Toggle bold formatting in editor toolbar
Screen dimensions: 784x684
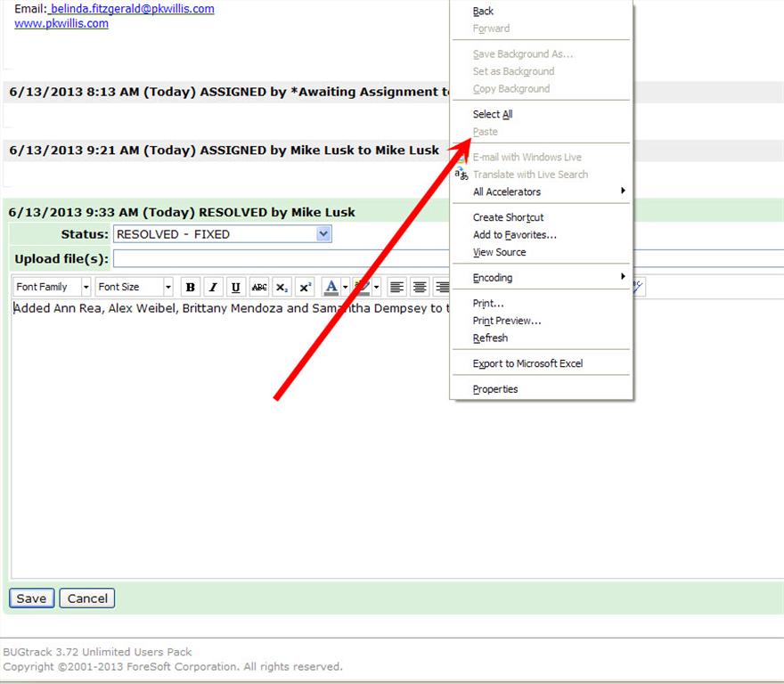pyautogui.click(x=190, y=287)
